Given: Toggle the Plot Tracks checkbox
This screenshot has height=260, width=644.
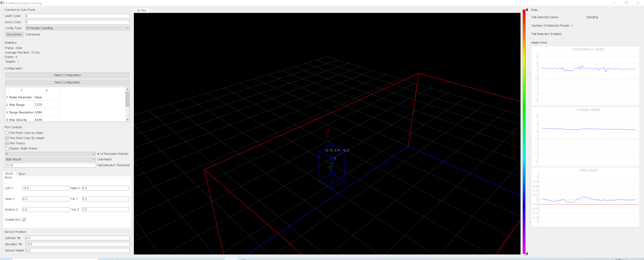Looking at the screenshot, I should pyautogui.click(x=7, y=143).
